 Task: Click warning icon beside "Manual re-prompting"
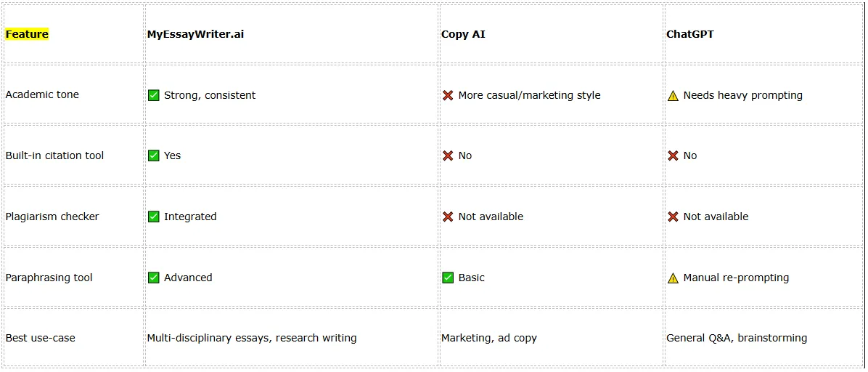[673, 278]
